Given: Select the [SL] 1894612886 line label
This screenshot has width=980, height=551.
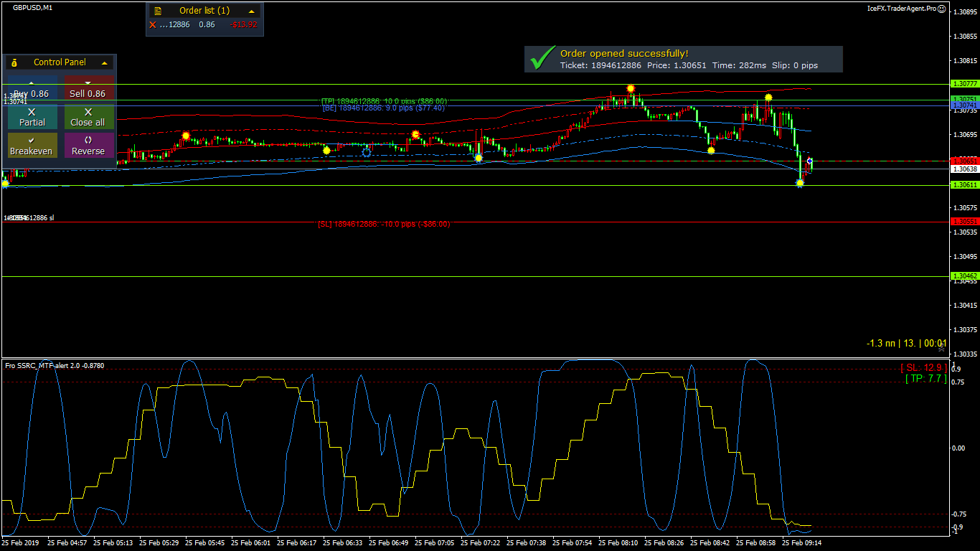Looking at the screenshot, I should click(384, 224).
